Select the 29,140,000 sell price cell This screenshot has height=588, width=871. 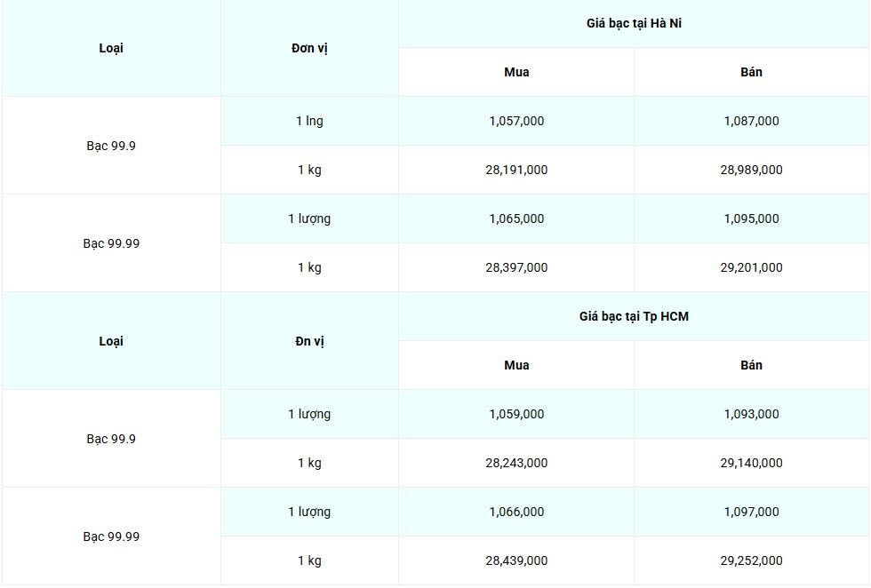coord(751,463)
